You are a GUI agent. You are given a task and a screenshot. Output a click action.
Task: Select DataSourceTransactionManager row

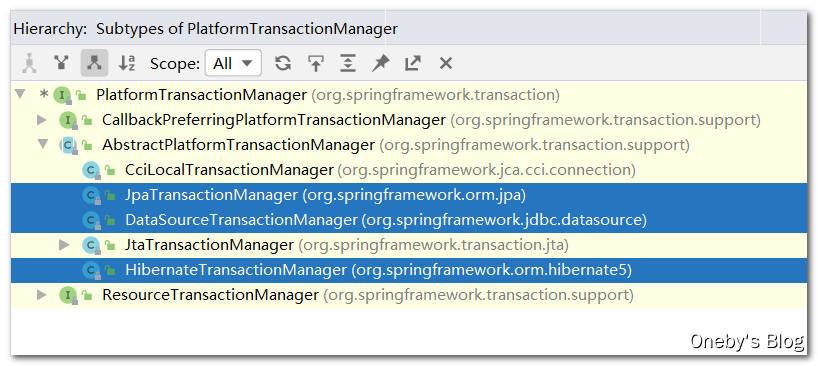coord(408,220)
